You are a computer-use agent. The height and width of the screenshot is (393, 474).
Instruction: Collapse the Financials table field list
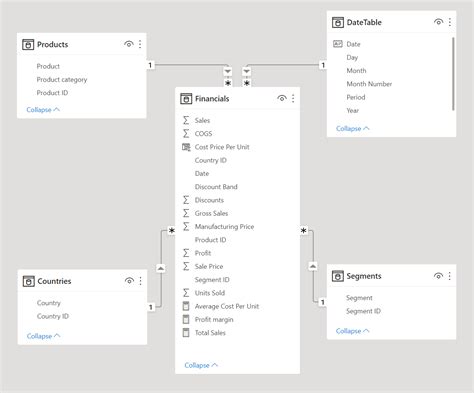click(201, 365)
